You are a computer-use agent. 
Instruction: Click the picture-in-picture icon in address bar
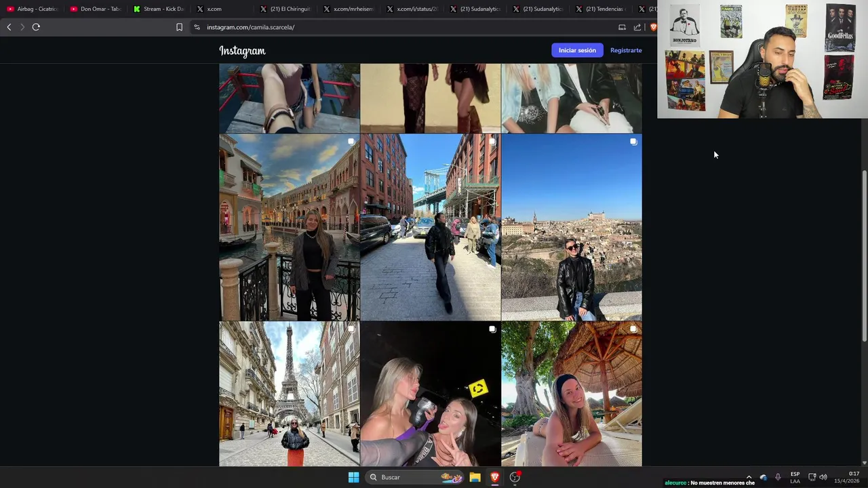622,27
